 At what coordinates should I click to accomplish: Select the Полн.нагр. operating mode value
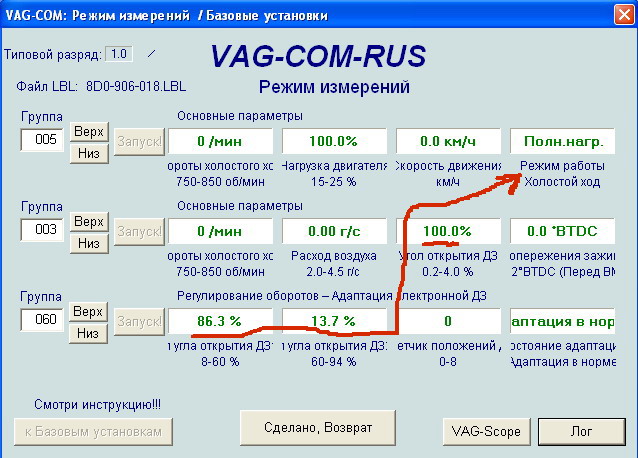click(562, 141)
